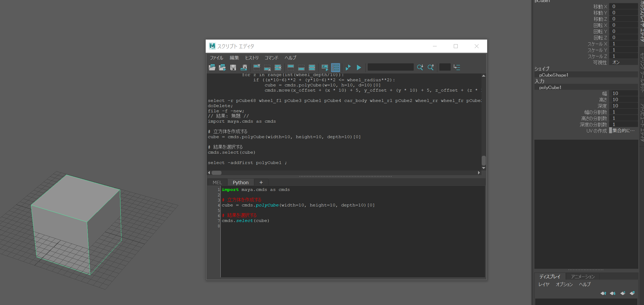644x305 pixels.
Task: Open the ヒストリ menu in Script Editor
Action: [252, 58]
